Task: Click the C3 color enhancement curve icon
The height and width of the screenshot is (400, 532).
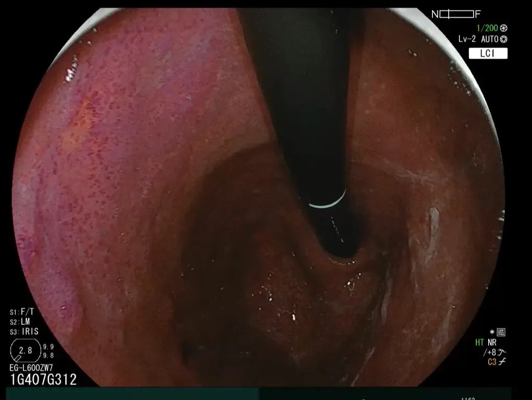Action: pyautogui.click(x=502, y=362)
